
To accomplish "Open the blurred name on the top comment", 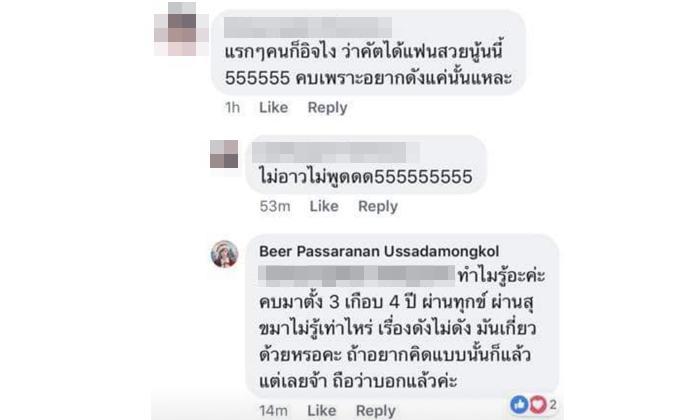I will [308, 27].
